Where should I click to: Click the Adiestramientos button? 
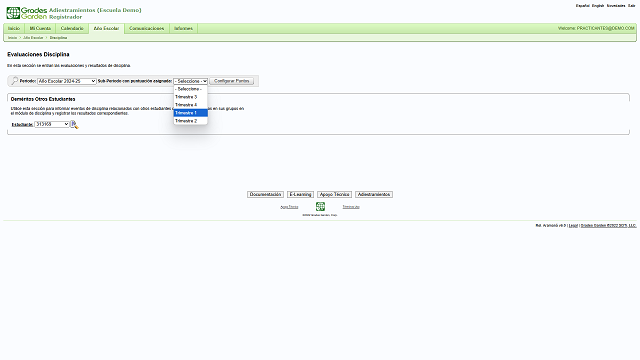[374, 195]
